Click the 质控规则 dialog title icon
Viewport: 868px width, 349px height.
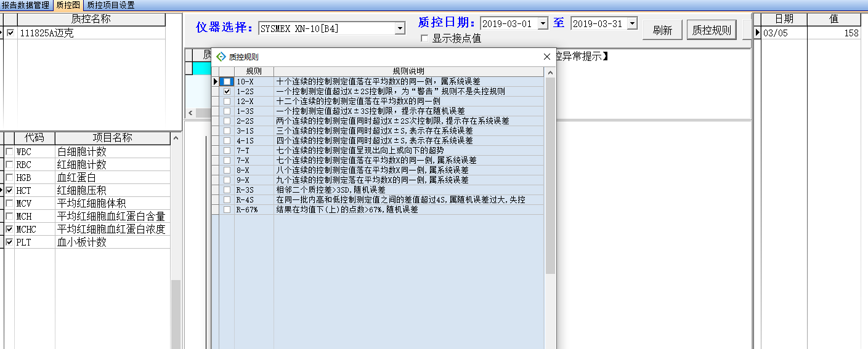(221, 57)
